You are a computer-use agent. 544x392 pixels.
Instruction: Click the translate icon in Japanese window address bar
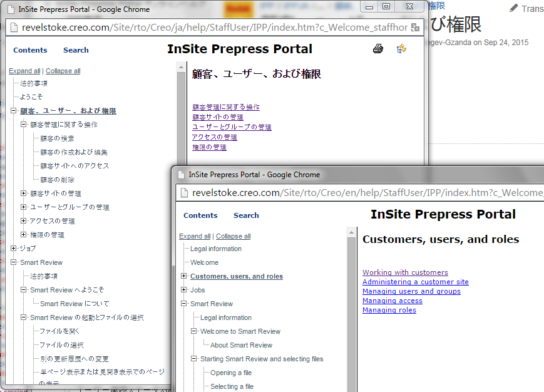tap(415, 28)
